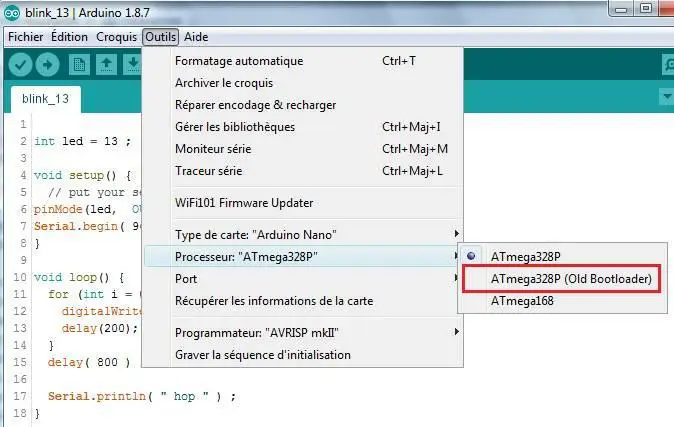
Task: Expand the Port submenu
Action: point(303,279)
